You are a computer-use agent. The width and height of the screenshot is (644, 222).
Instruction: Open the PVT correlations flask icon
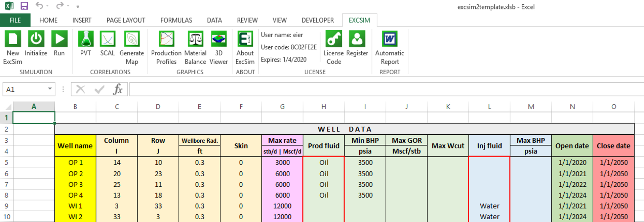[x=86, y=39]
